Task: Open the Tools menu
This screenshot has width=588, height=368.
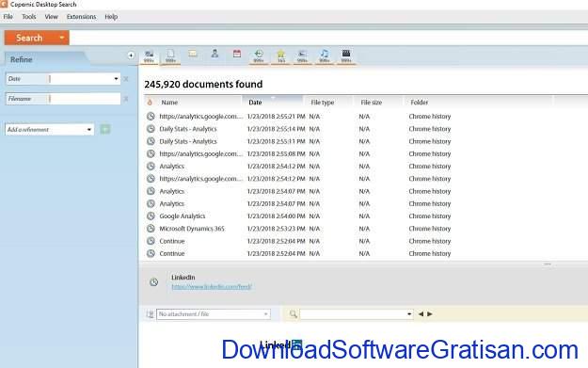Action: point(28,17)
